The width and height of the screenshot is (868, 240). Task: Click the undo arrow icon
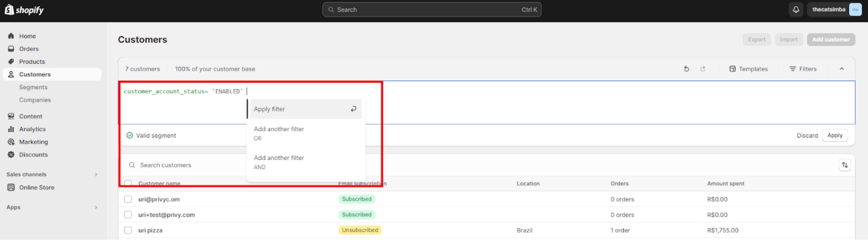[686, 69]
